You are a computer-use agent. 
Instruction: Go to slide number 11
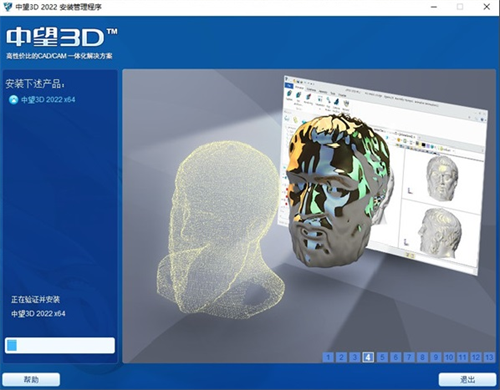(x=462, y=357)
